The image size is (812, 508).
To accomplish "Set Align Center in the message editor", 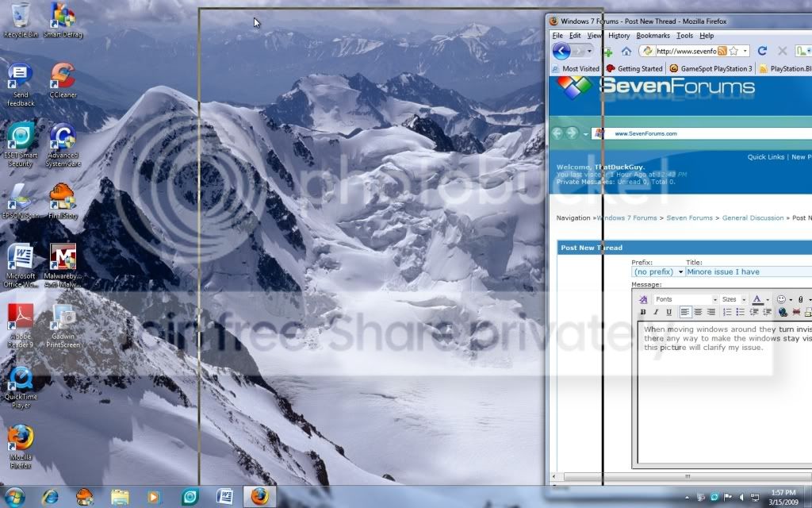I will click(698, 312).
